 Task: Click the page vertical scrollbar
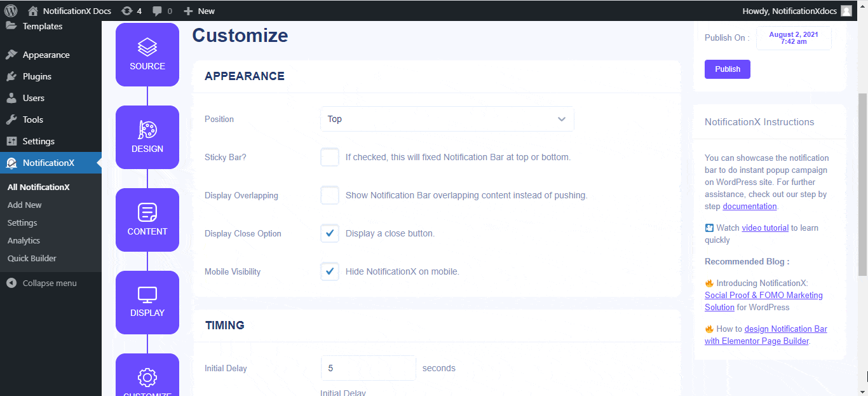click(862, 184)
